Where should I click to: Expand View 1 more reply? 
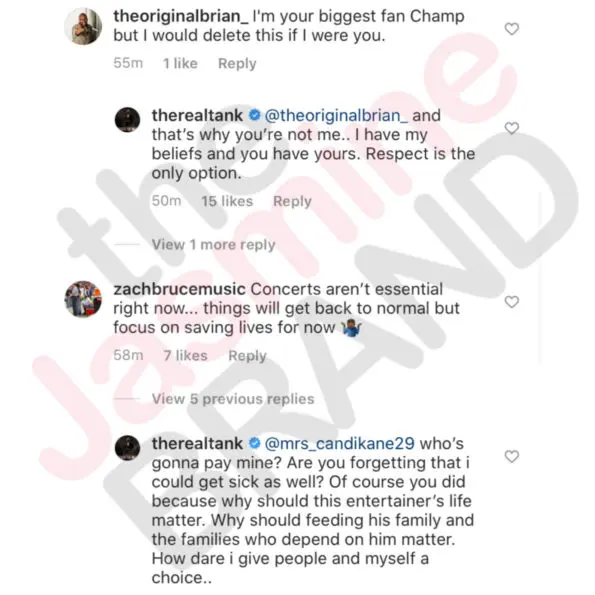pyautogui.click(x=213, y=245)
